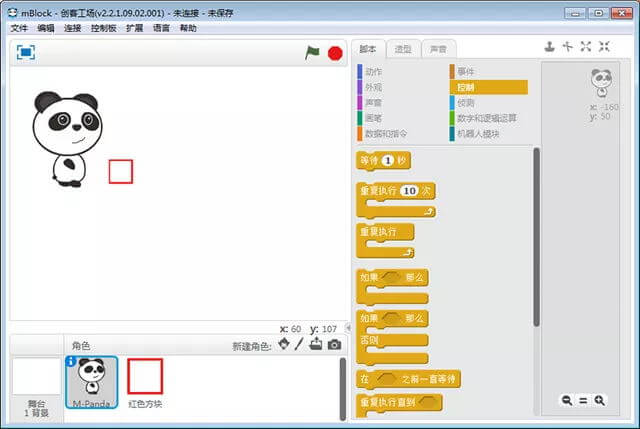Select the highlighted 控制 block category

point(489,87)
